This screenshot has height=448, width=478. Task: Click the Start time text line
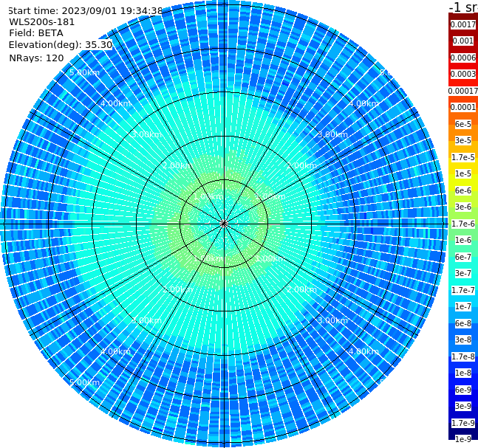(x=85, y=11)
